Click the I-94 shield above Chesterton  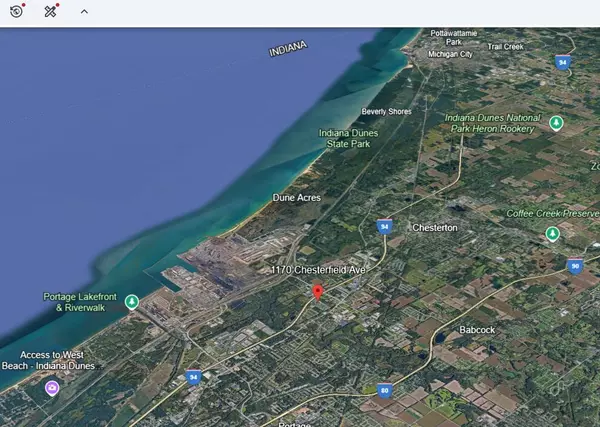384,227
